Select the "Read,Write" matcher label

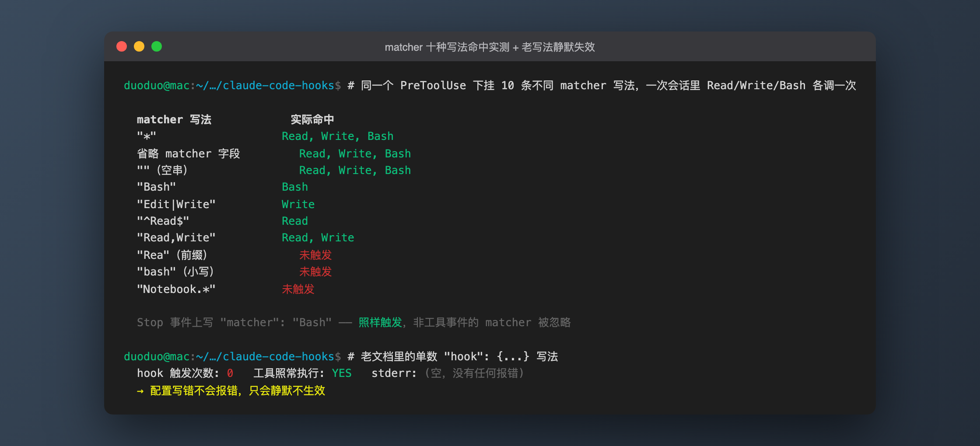176,237
